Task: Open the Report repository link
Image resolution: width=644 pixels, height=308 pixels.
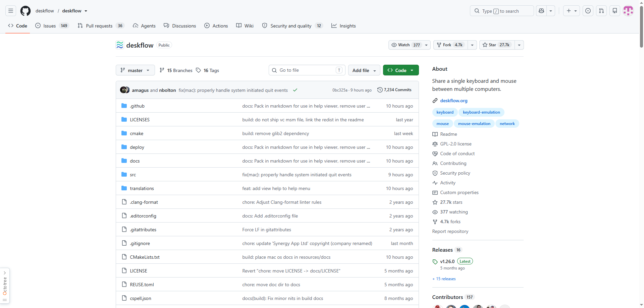Action: point(450,231)
